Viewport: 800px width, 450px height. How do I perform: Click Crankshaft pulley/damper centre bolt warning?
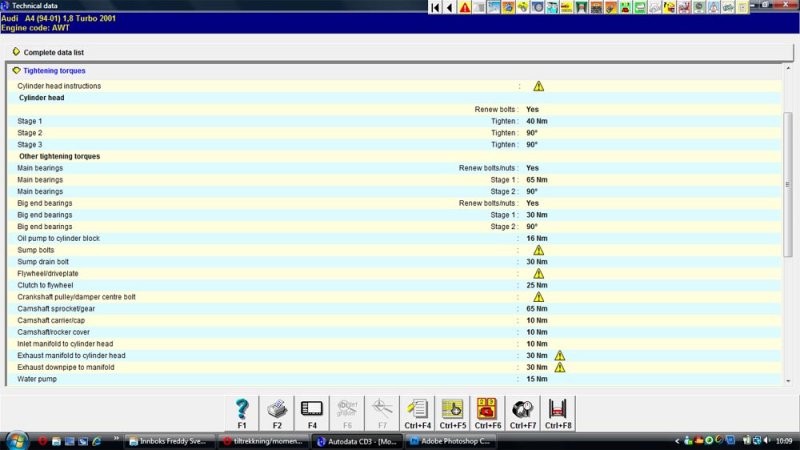click(x=538, y=297)
